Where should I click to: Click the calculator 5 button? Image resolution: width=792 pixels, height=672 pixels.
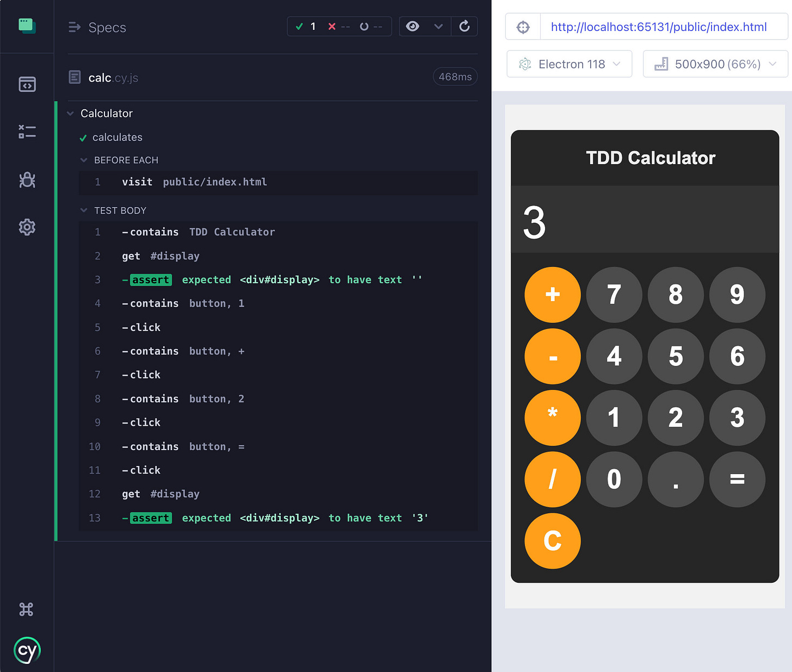[x=676, y=356]
